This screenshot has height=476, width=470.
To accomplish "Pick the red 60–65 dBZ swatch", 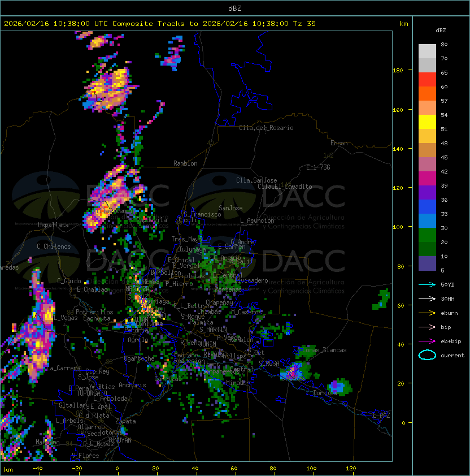I will click(427, 80).
